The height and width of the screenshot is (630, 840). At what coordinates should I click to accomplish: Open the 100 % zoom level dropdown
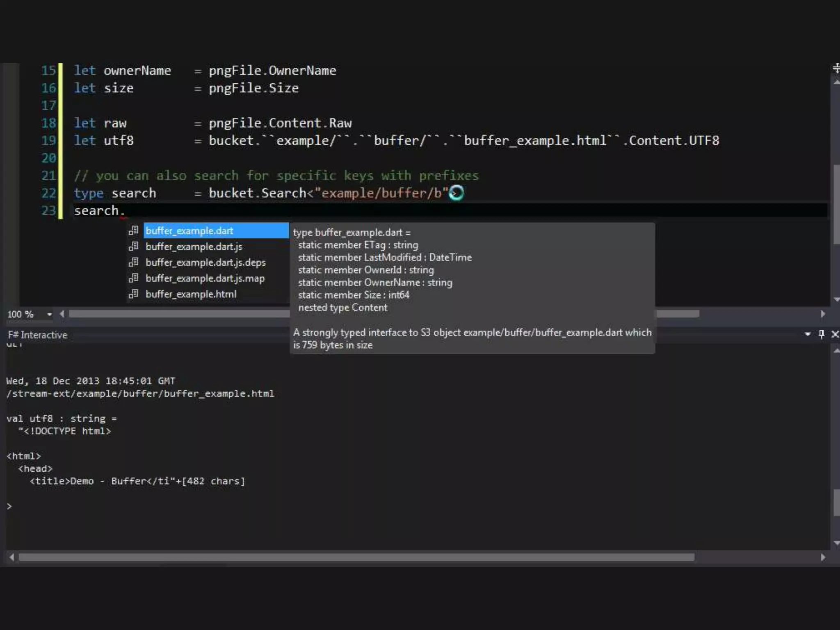[x=49, y=315]
